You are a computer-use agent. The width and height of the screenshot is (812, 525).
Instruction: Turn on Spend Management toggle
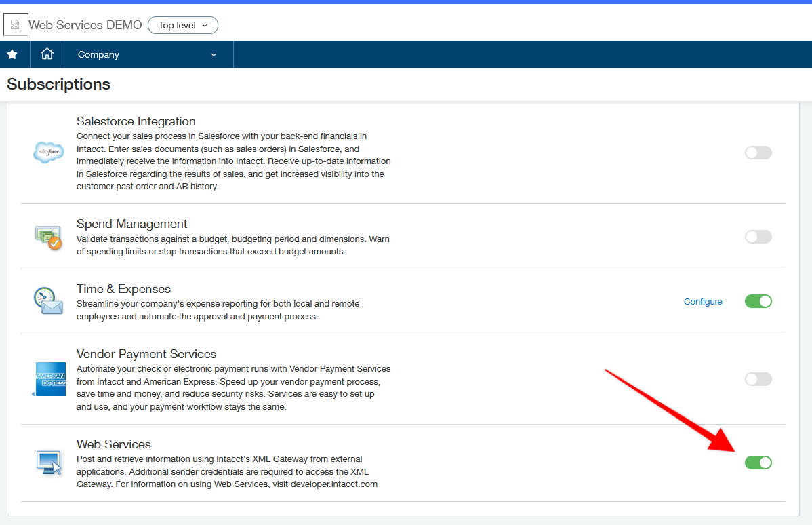pyautogui.click(x=758, y=237)
